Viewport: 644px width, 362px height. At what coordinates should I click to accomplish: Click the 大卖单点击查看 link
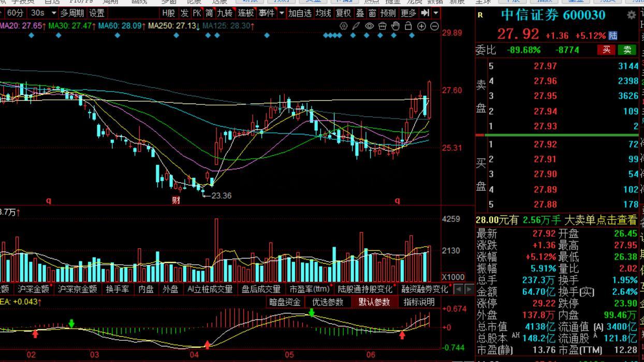[x=601, y=220]
